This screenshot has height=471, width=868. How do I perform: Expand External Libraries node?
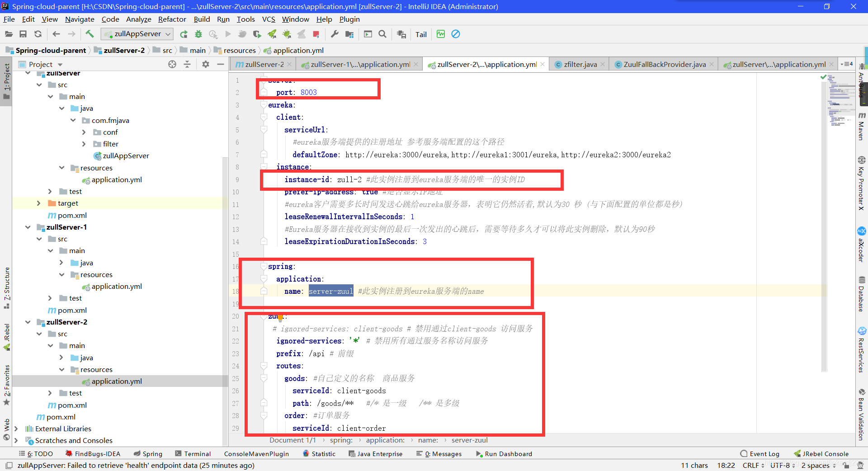(x=16, y=429)
